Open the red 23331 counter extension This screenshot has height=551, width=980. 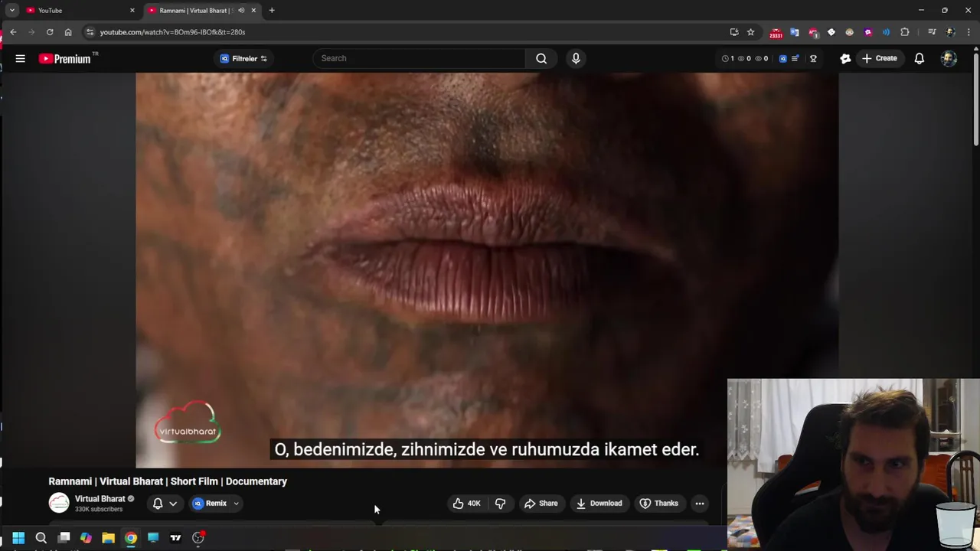click(776, 33)
